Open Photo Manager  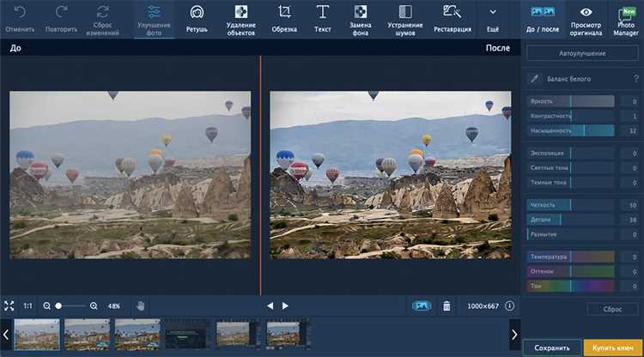pos(625,21)
